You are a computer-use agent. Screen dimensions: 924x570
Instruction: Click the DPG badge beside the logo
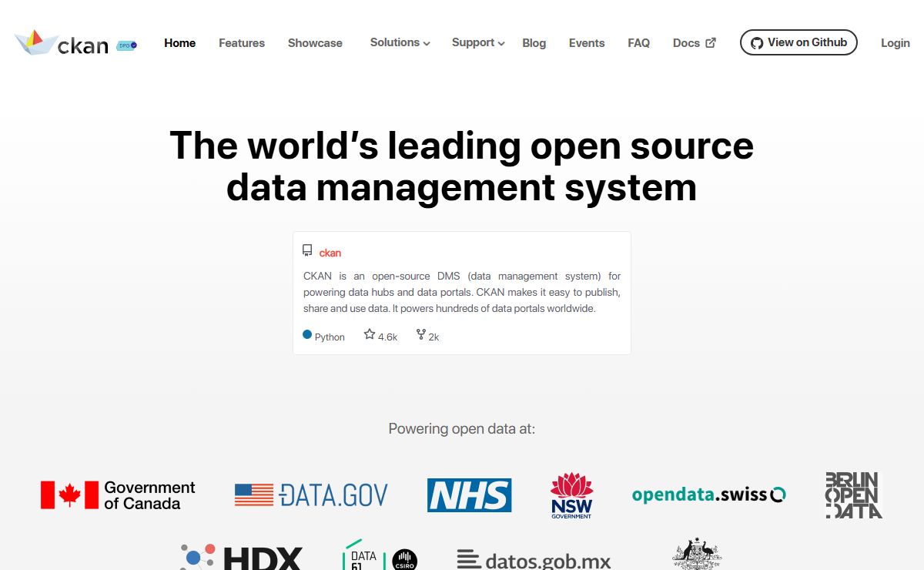[126, 46]
